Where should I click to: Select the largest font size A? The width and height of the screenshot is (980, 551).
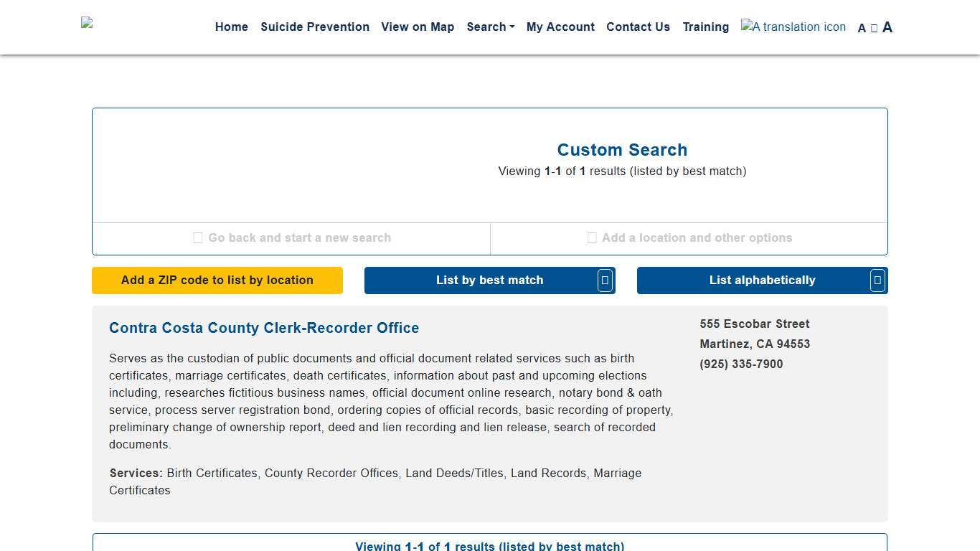pos(887,27)
